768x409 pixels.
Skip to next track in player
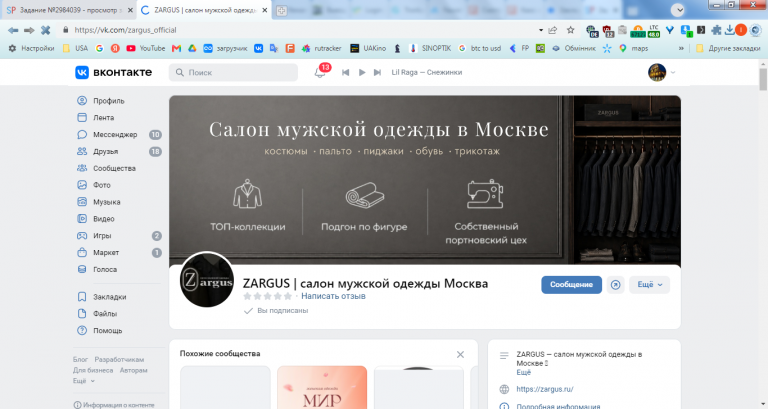coord(377,72)
